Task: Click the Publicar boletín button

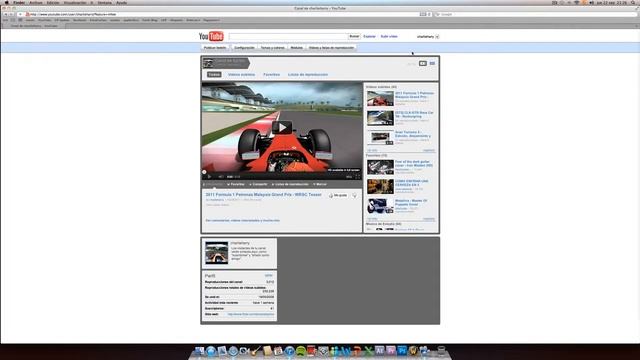Action: point(215,48)
